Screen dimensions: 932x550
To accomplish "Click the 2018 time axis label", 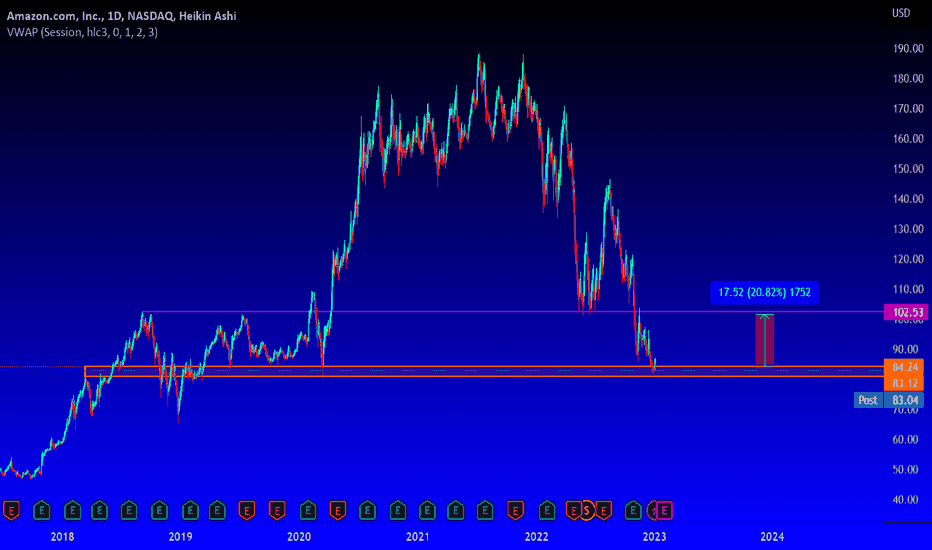I will coord(62,537).
